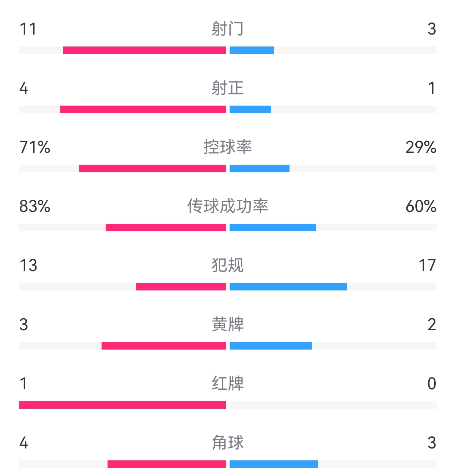454x476 pixels.
Task: Click the 83% pass success value
Action: pos(35,206)
